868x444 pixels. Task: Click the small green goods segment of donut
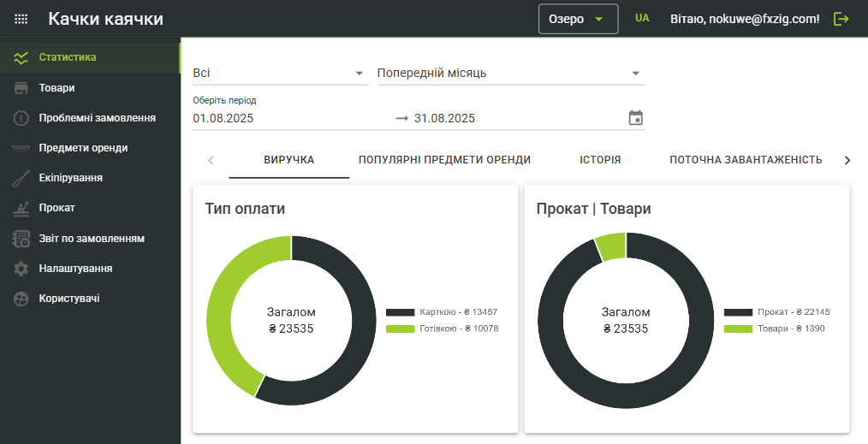[611, 246]
